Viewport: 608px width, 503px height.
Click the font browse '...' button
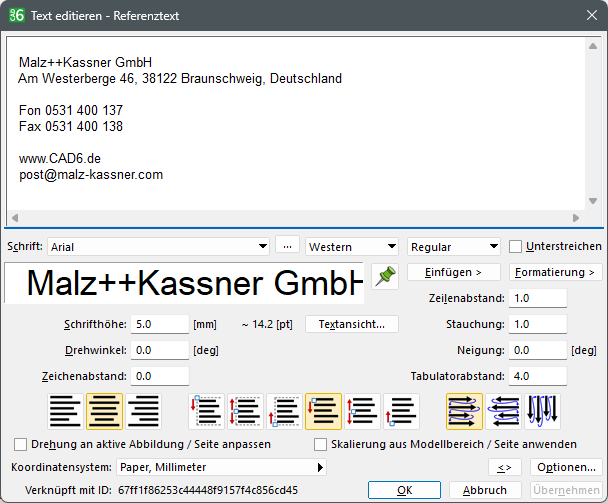287,245
